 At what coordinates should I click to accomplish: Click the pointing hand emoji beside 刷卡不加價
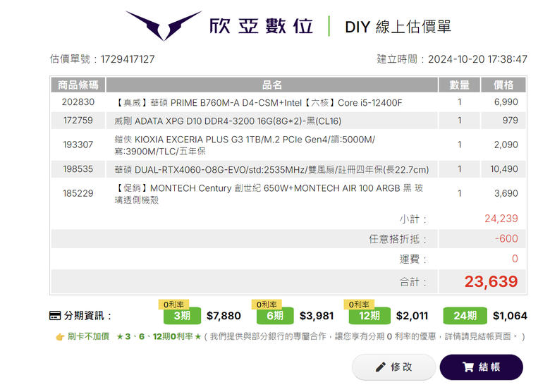pos(60,337)
